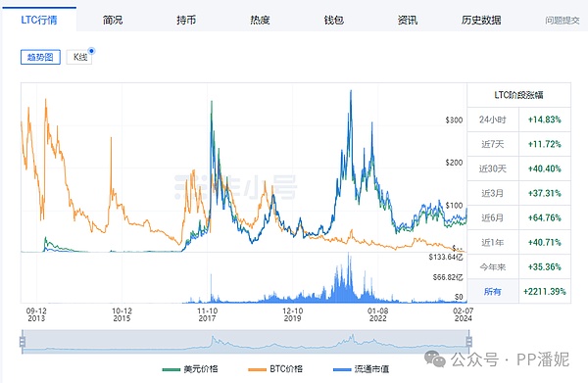Select the 趋势图 chart mode button
The height and width of the screenshot is (383, 588).
[40, 57]
